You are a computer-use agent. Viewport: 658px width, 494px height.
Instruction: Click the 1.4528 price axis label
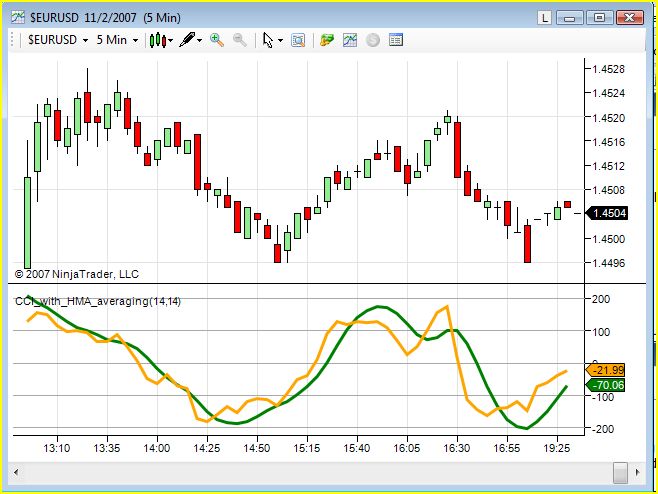608,69
